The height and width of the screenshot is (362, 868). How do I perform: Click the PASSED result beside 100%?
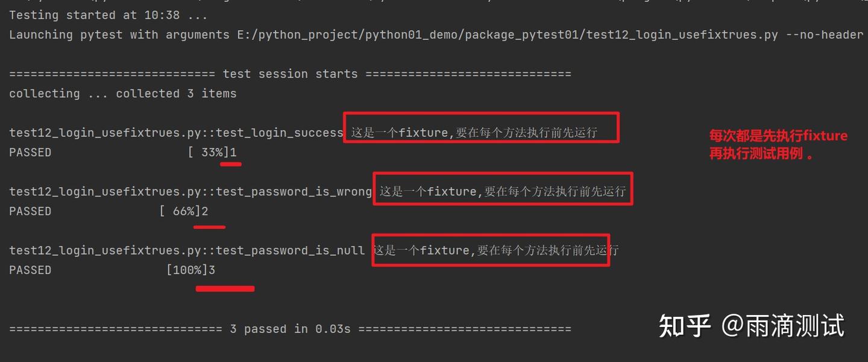click(x=30, y=270)
